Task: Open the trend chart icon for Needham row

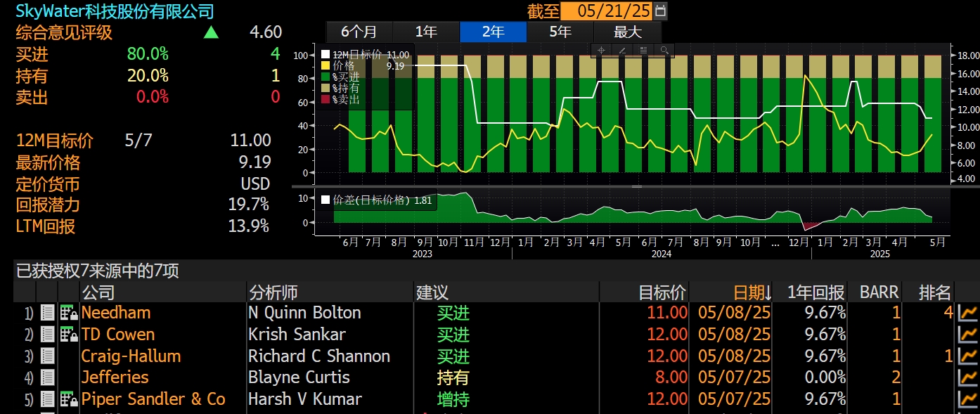Action: (968, 313)
